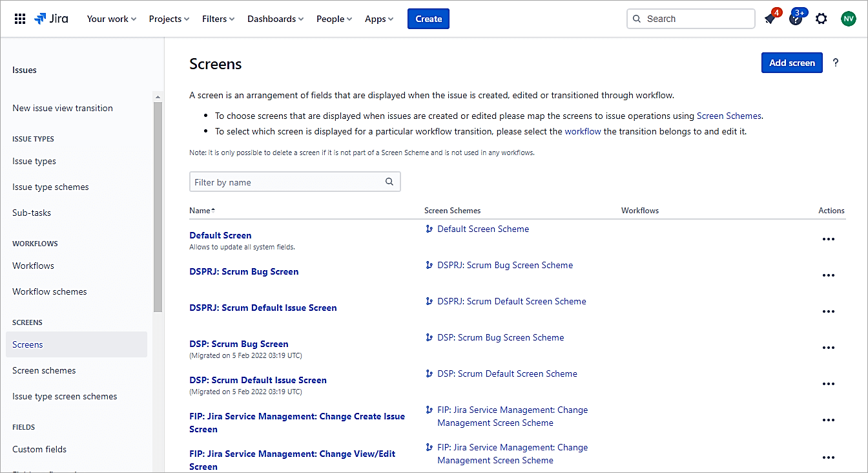This screenshot has width=868, height=473.
Task: Click the help icon beside Add screen
Action: [836, 63]
